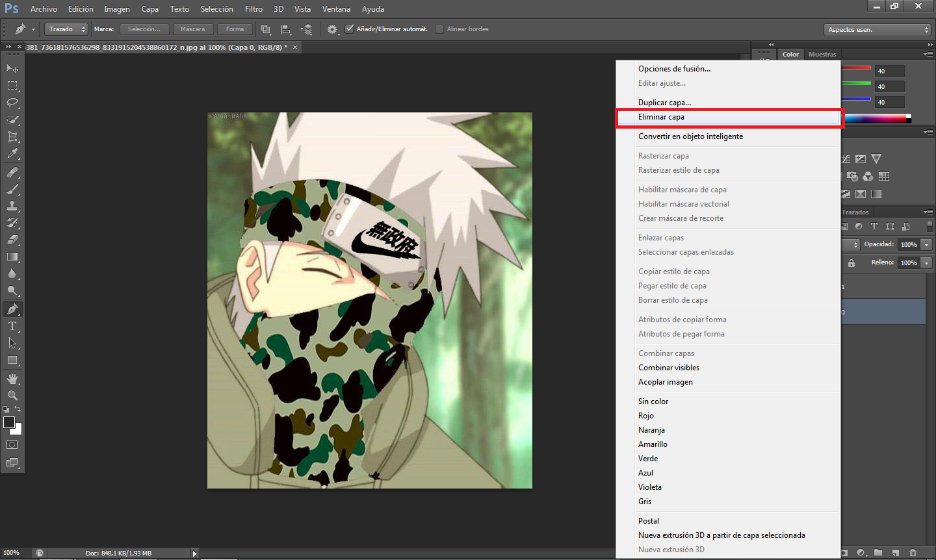Screen dimensions: 936x560
Task: Toggle Añadir/Eliminar automát. checkbox
Action: coord(350,29)
